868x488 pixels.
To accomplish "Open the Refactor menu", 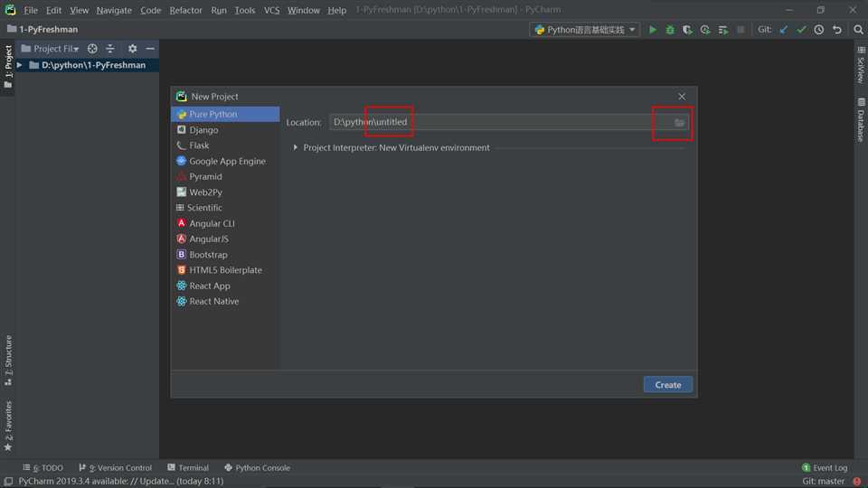I will click(185, 10).
